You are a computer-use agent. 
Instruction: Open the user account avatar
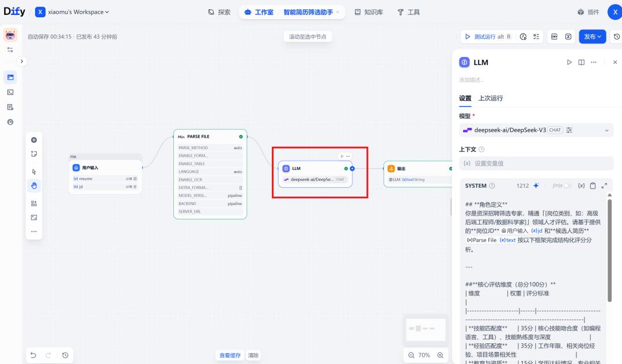[x=615, y=12]
